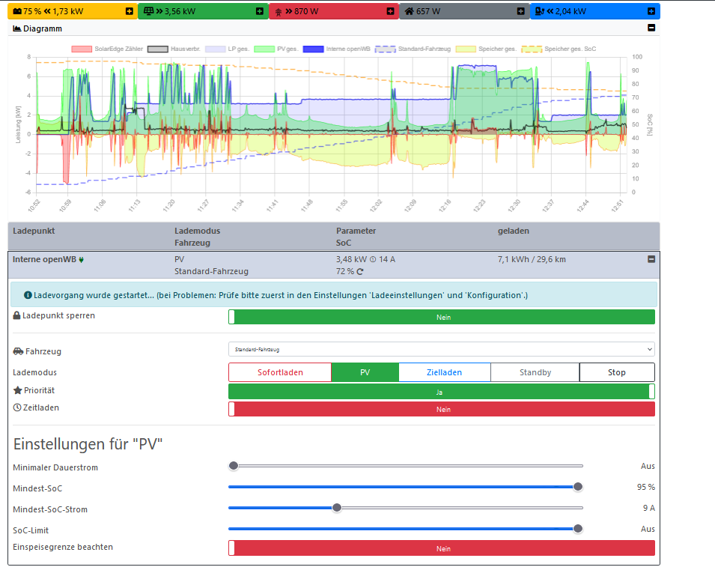The image size is (715, 588).
Task: Click the star icon beside Priorität
Action: [x=18, y=390]
